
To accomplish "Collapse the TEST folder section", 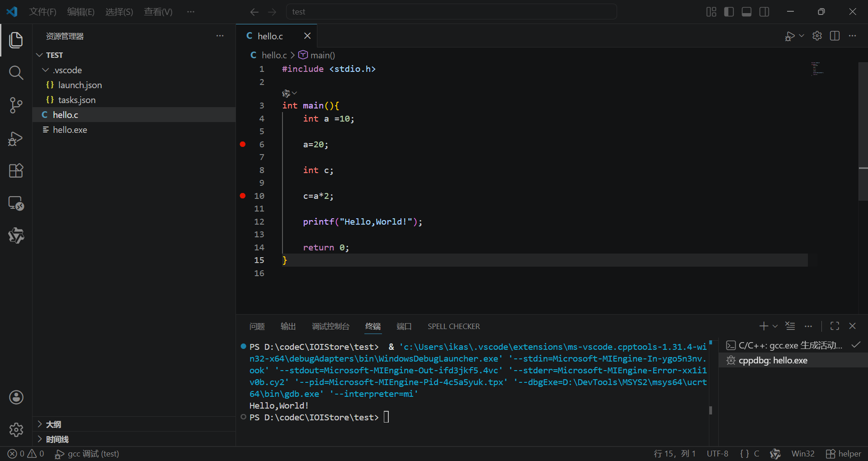I will (x=40, y=55).
